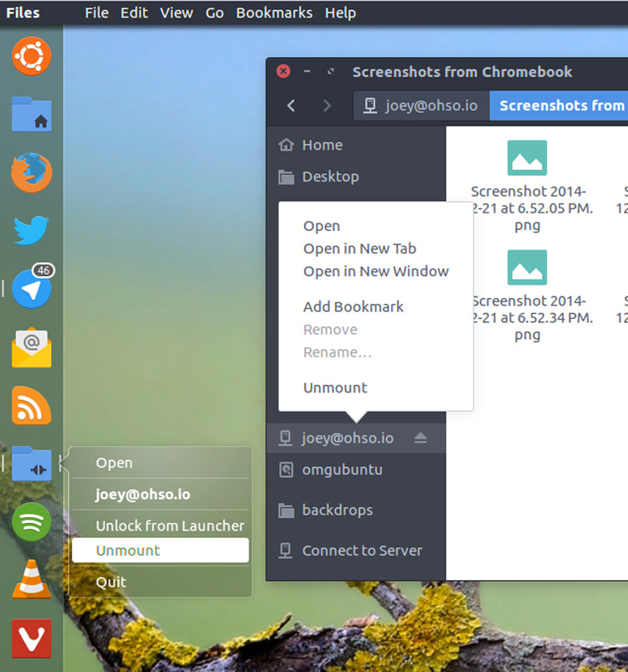This screenshot has height=672, width=628.
Task: Select Open in New Tab
Action: [359, 249]
